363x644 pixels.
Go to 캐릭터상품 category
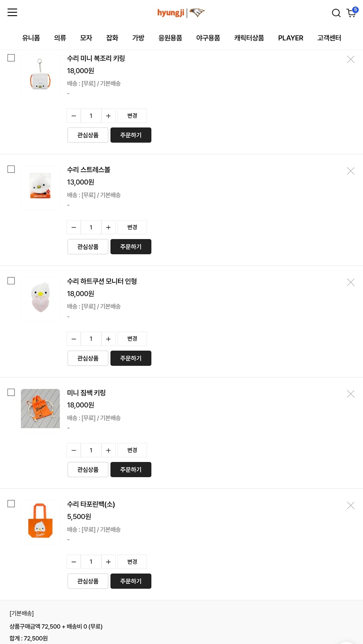click(249, 38)
